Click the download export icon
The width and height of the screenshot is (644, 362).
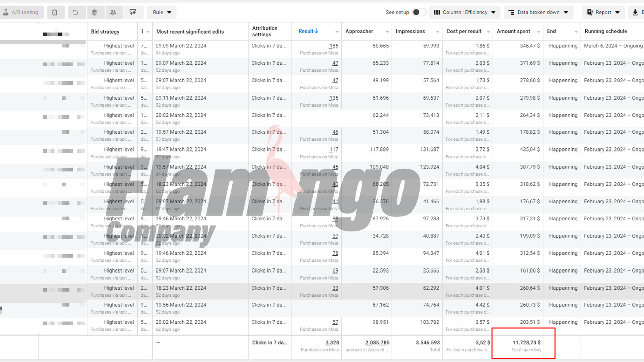click(635, 12)
